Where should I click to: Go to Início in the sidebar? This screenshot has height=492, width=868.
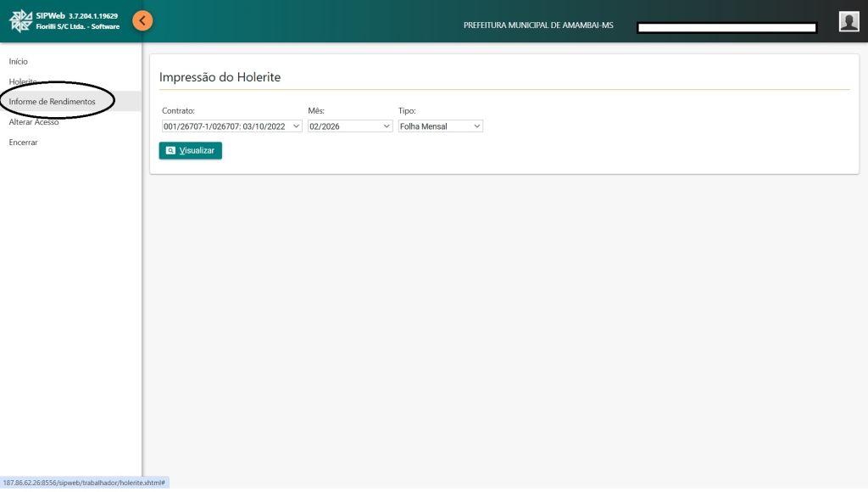(x=19, y=61)
